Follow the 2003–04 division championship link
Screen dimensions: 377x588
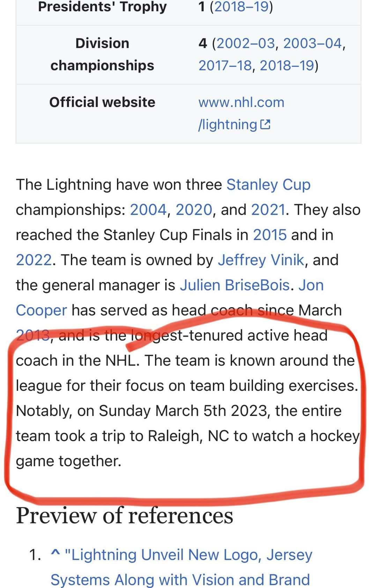point(312,43)
